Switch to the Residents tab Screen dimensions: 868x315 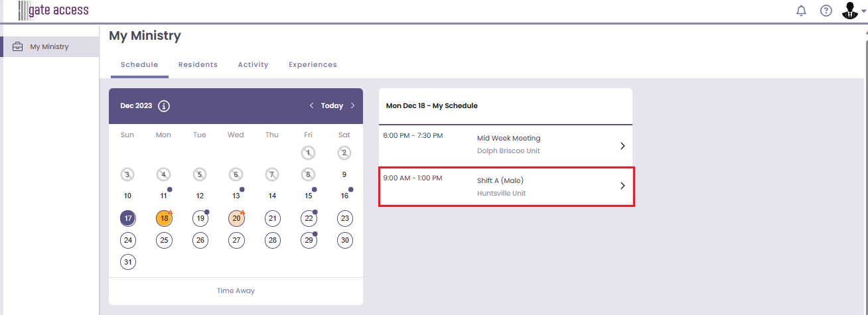click(x=198, y=64)
